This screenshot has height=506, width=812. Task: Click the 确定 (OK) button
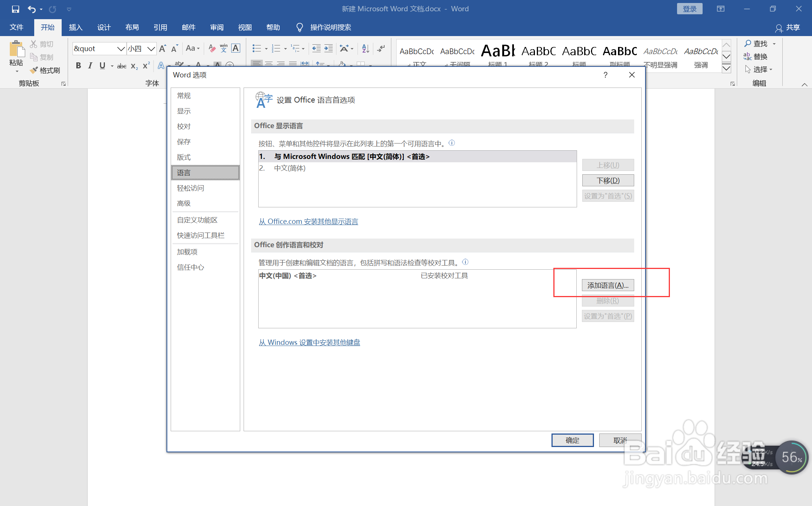coord(573,440)
